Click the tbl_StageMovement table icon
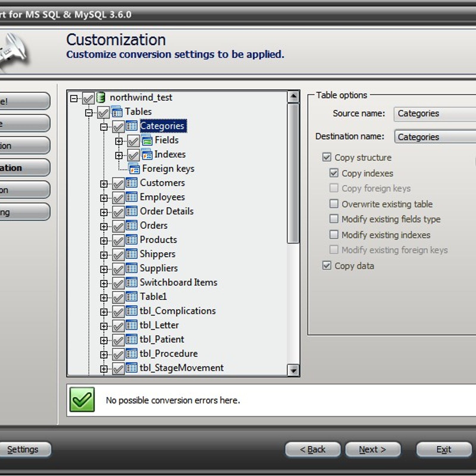This screenshot has width=476, height=476. [131, 368]
